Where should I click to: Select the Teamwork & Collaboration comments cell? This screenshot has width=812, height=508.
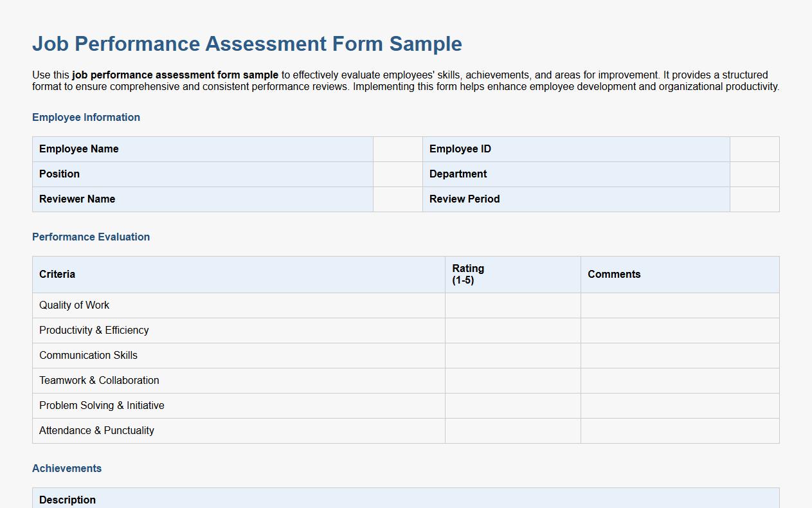(679, 380)
